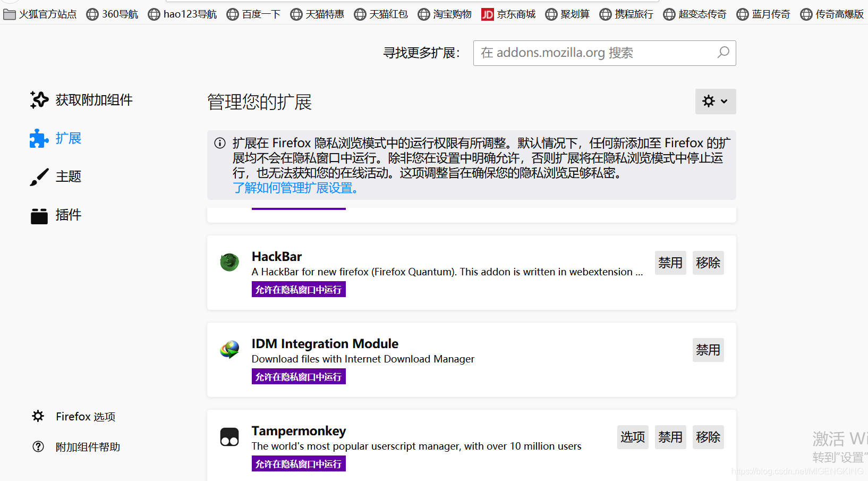The height and width of the screenshot is (481, 868).
Task: Click 了解如何管理扩展设置 link
Action: [295, 188]
